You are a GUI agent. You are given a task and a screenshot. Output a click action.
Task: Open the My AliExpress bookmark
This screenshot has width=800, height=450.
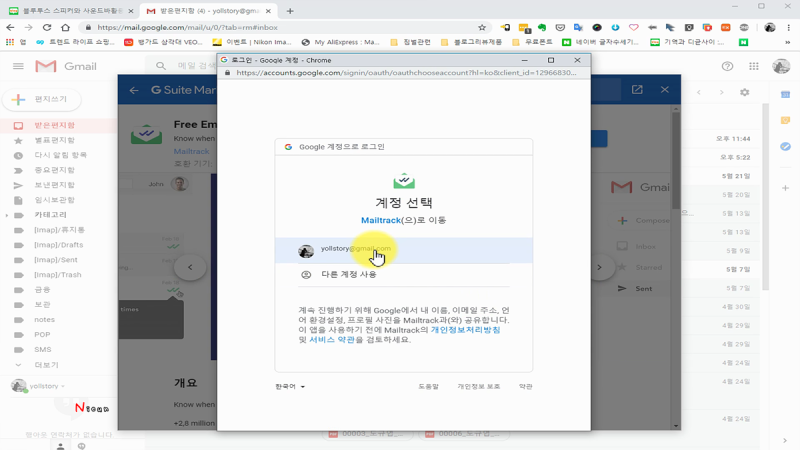tap(340, 42)
